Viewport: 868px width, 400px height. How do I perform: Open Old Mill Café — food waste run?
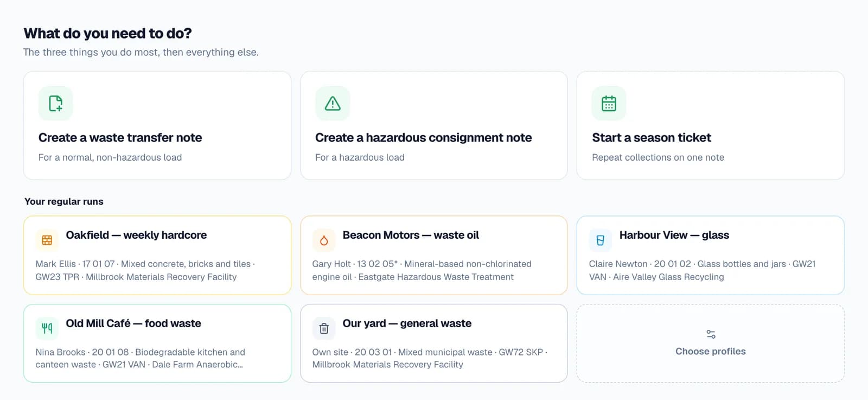[157, 343]
